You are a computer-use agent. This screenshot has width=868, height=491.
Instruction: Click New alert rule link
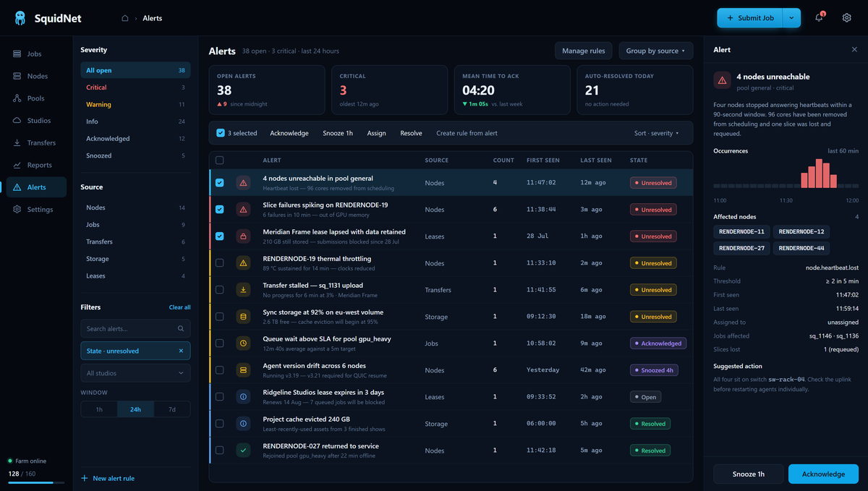(108, 478)
